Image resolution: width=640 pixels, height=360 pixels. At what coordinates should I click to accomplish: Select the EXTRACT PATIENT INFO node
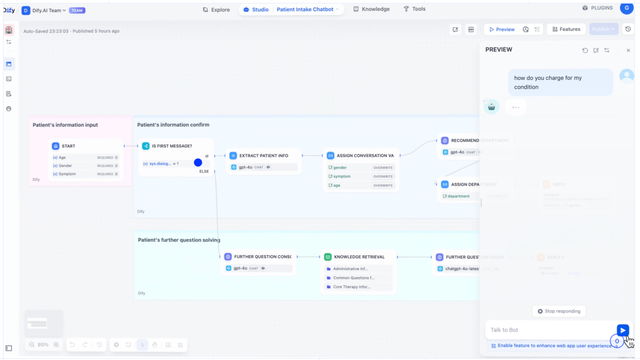[263, 161]
